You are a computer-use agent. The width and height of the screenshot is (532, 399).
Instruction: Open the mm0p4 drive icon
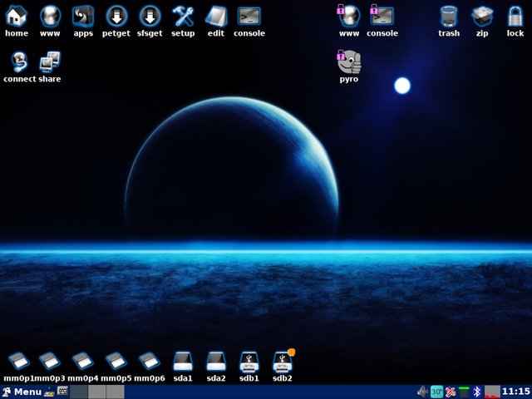click(x=83, y=361)
